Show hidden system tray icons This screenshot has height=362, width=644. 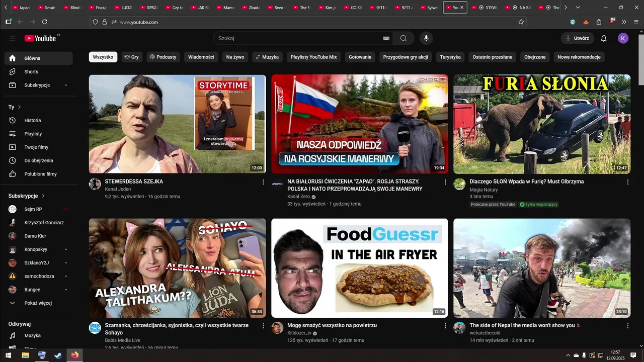pos(568,355)
